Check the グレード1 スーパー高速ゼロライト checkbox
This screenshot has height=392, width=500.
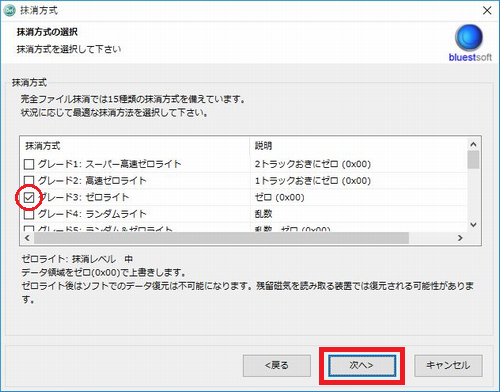[29, 164]
